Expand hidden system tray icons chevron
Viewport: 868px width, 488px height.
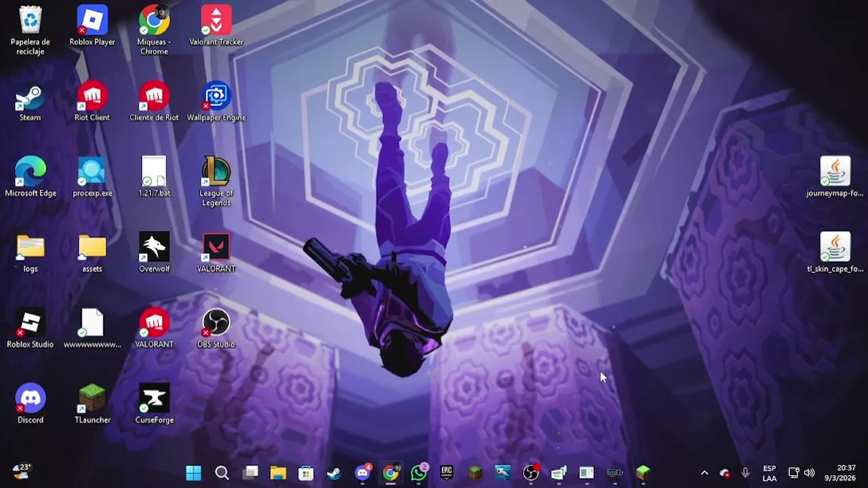pos(704,473)
